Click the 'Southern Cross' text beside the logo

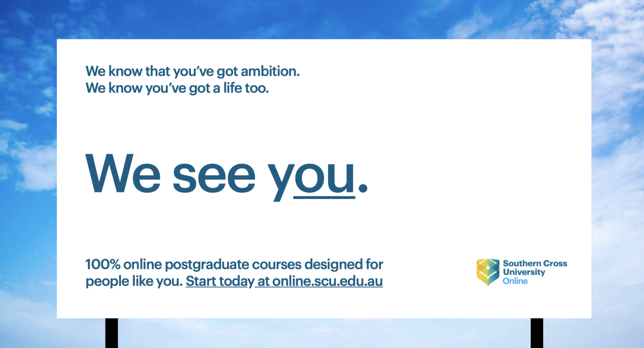tap(535, 263)
